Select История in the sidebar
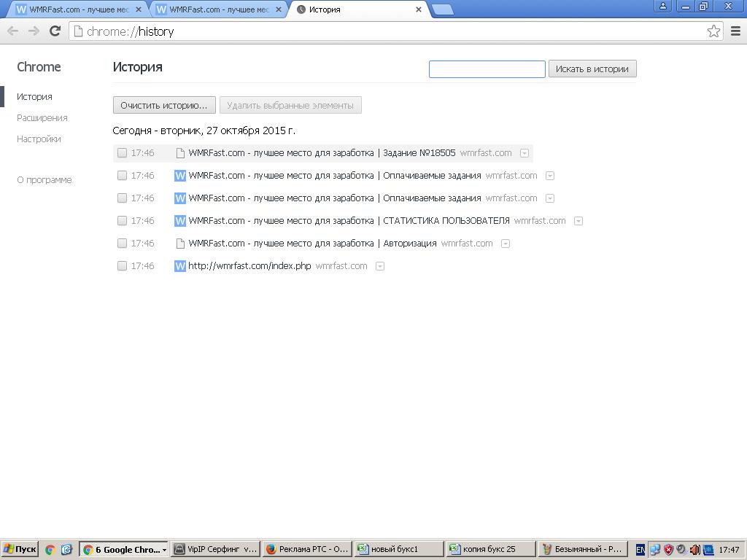This screenshot has height=560, width=747. pyautogui.click(x=34, y=97)
